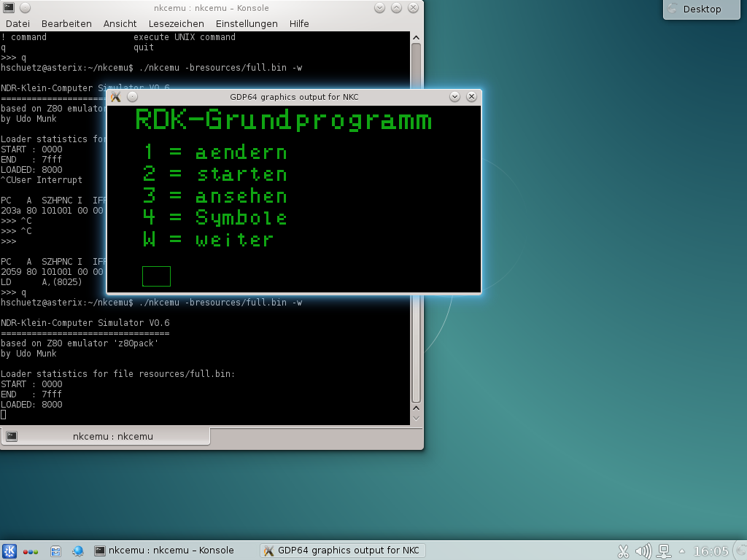
Task: Open the Einstellungen menu
Action: point(247,24)
